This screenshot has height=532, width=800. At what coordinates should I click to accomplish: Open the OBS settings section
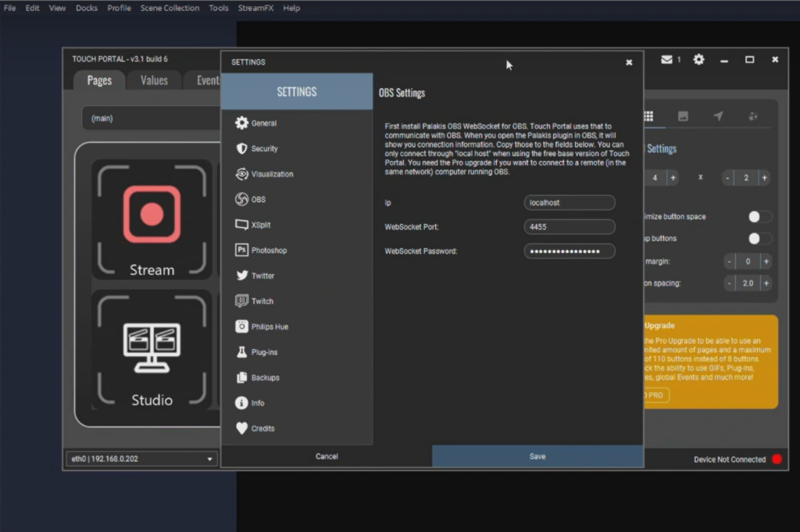(x=258, y=199)
